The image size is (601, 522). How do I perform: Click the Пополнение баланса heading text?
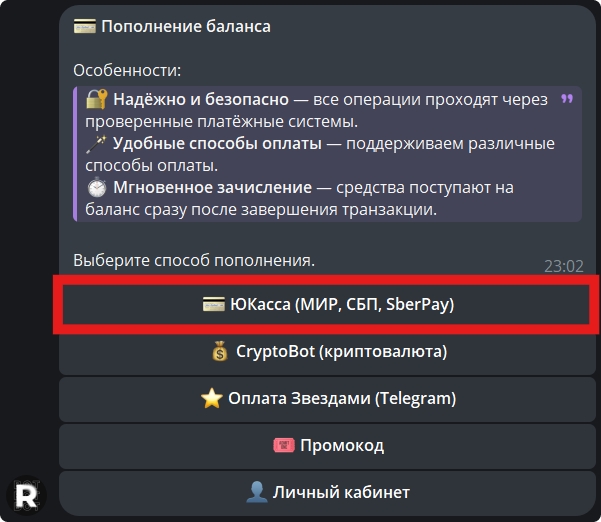click(x=186, y=27)
